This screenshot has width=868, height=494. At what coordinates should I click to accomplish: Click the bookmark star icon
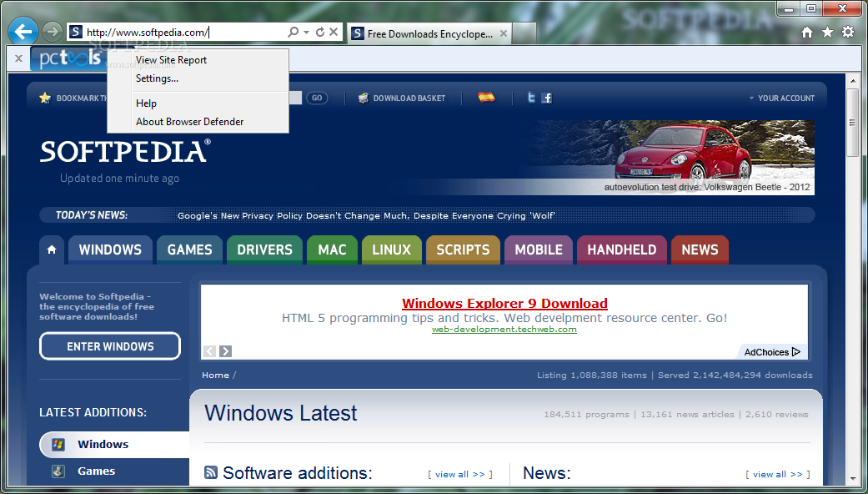[45, 98]
